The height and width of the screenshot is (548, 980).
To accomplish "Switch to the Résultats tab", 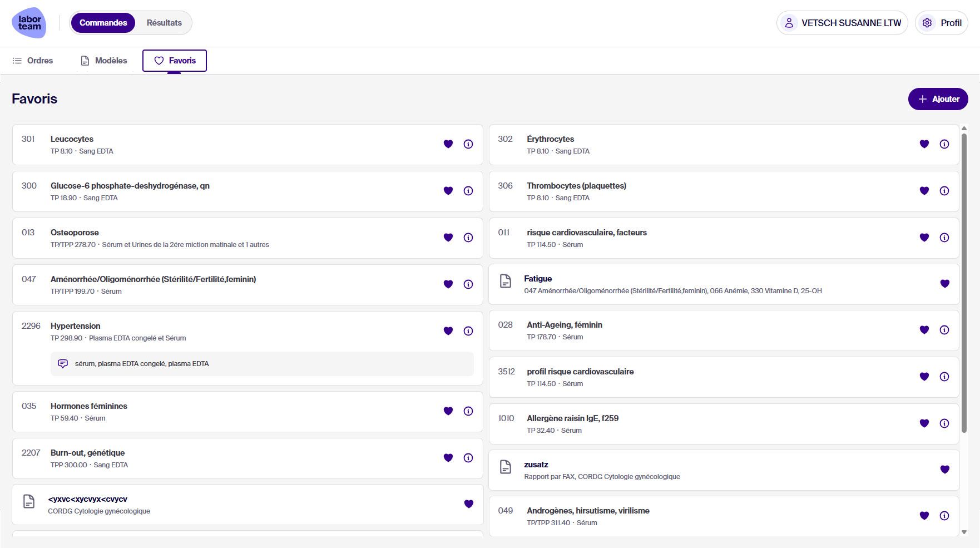I will tap(164, 23).
